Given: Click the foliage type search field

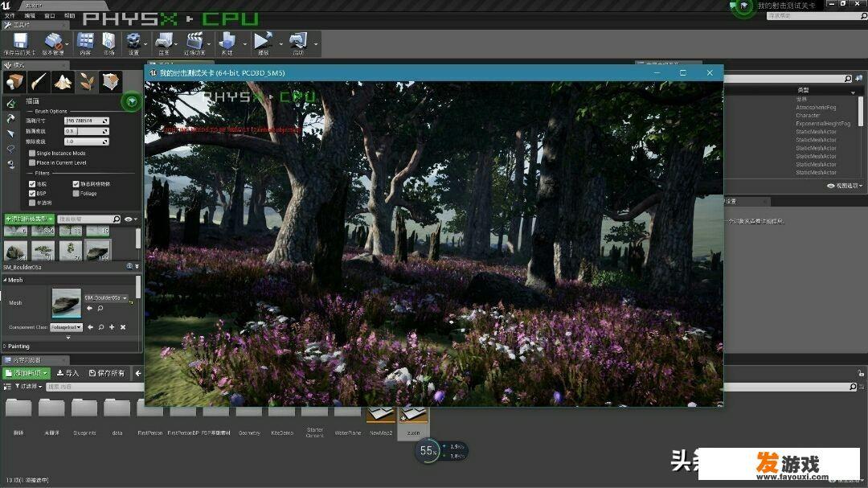Looking at the screenshot, I should tap(89, 219).
